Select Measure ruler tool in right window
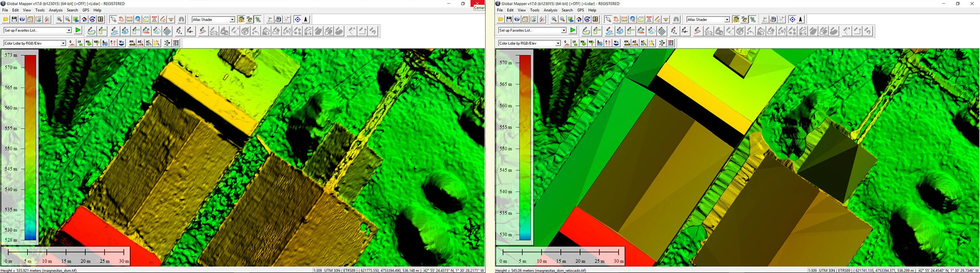The width and height of the screenshot is (980, 273). [624, 19]
